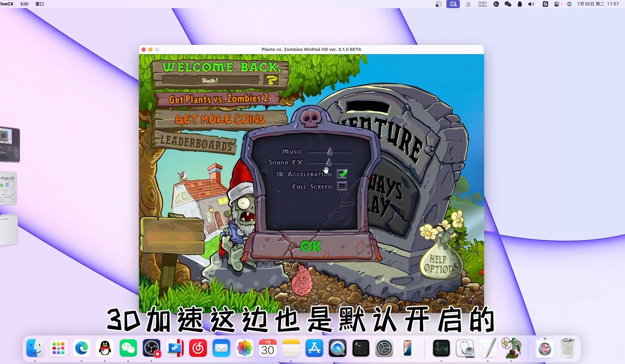Open Calendar showing 30 in the dock
This screenshot has height=364, width=625.
[268, 348]
